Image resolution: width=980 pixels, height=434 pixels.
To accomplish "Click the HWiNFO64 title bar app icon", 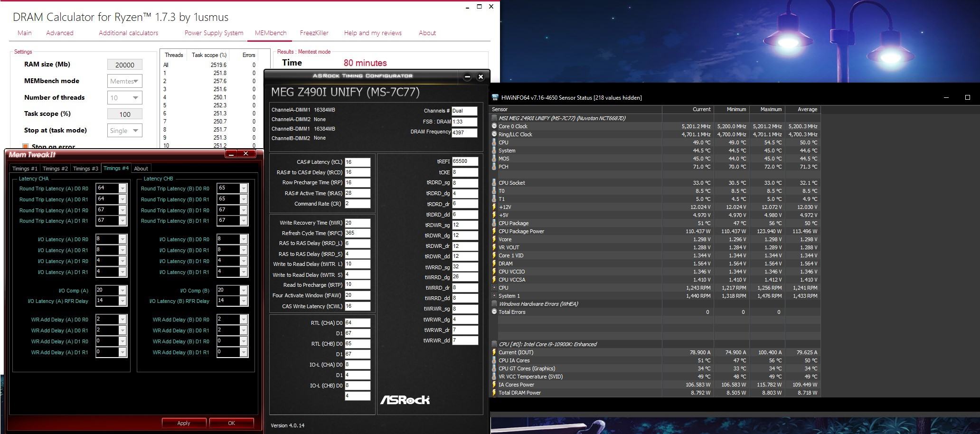I will pyautogui.click(x=495, y=98).
